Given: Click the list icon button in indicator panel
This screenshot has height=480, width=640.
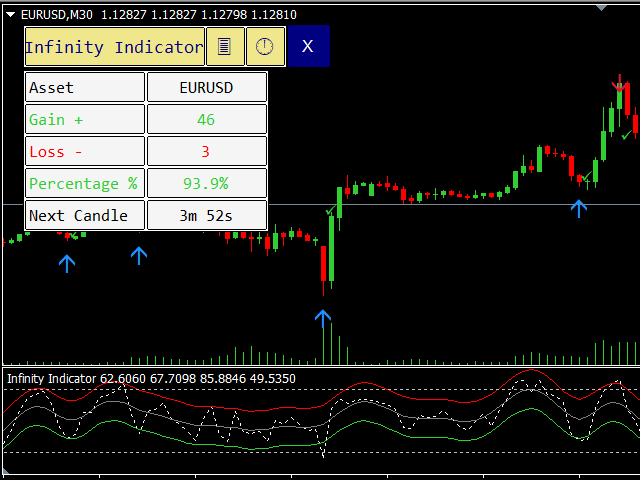Looking at the screenshot, I should tap(225, 47).
